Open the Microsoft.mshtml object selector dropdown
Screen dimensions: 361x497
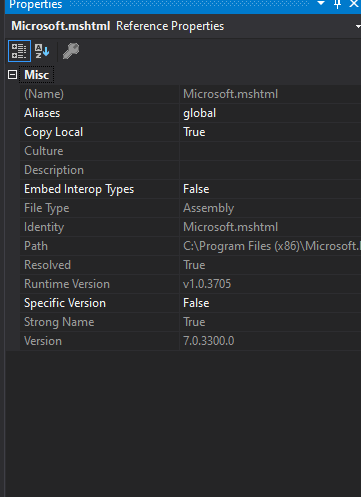[x=358, y=26]
